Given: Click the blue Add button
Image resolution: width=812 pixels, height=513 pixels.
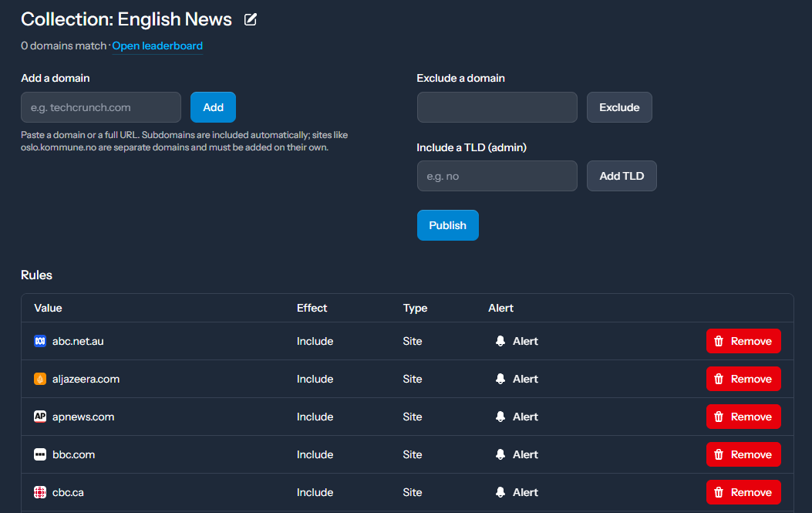Looking at the screenshot, I should tap(213, 107).
